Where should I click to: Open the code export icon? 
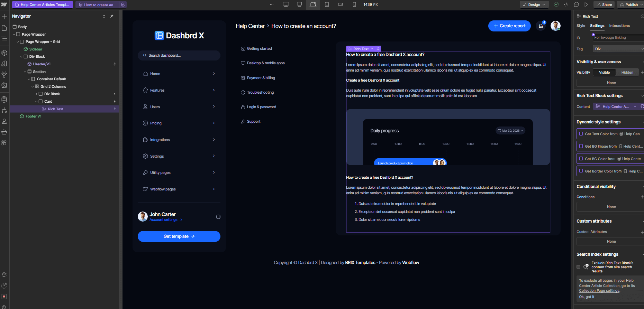[x=566, y=4]
